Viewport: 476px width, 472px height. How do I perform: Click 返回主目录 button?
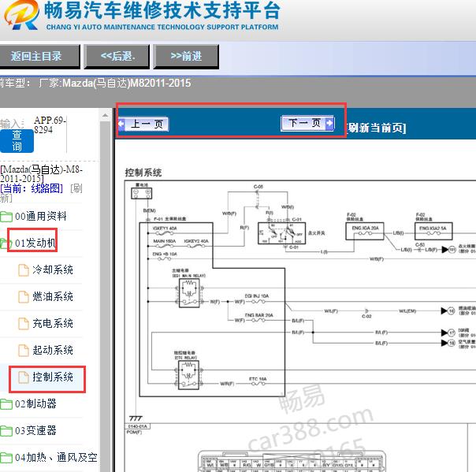tap(39, 57)
